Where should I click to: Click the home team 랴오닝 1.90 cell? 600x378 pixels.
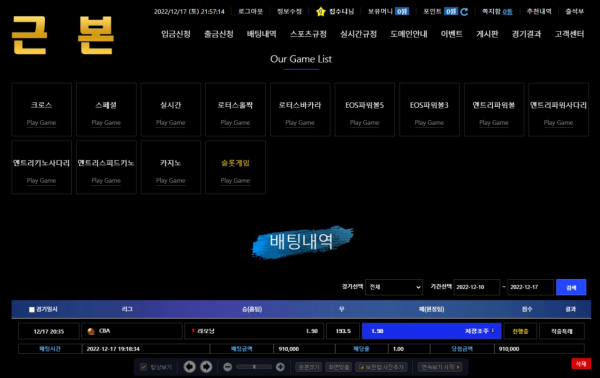[254, 331]
